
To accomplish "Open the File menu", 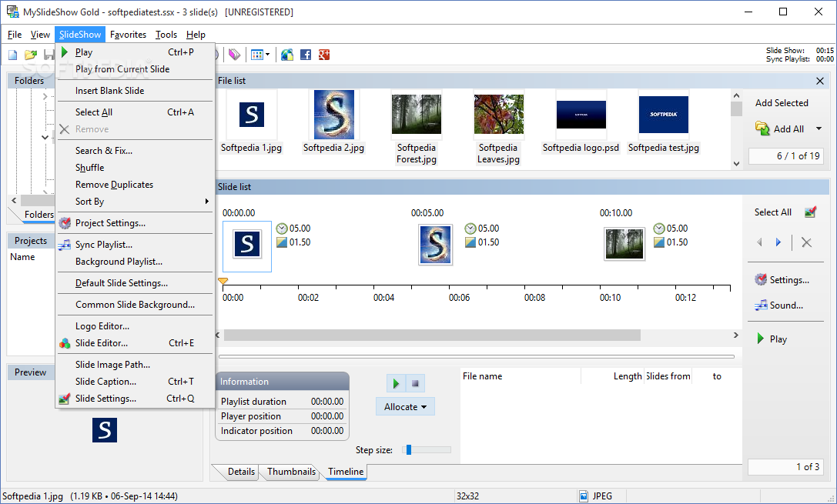I will tap(15, 34).
